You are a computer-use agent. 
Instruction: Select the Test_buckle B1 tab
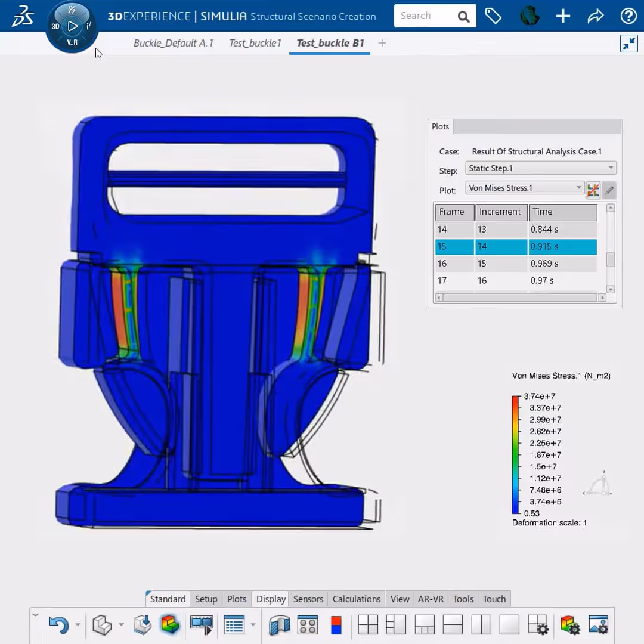(330, 43)
